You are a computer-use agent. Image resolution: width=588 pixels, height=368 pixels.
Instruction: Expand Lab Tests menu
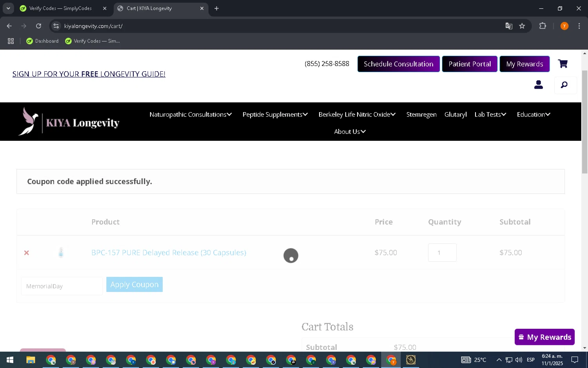click(x=490, y=115)
